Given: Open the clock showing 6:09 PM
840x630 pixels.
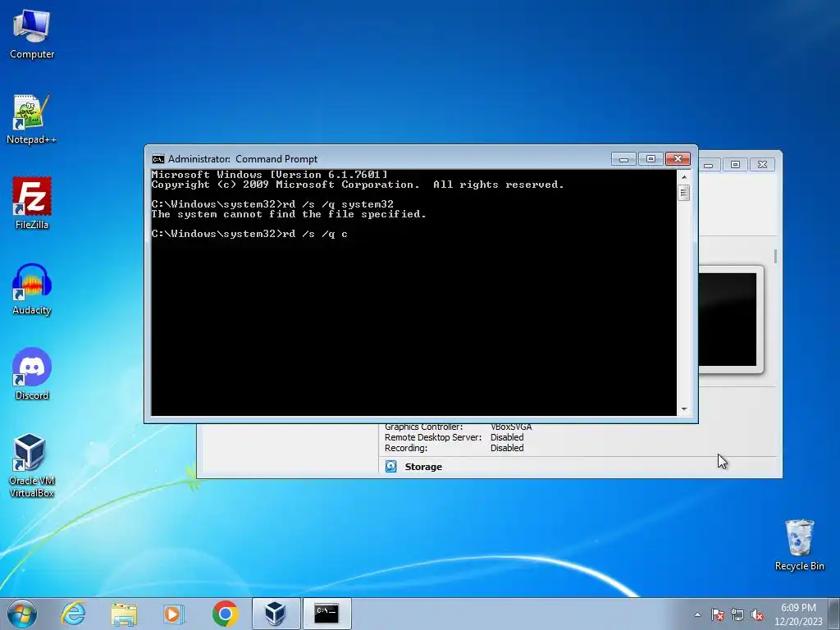Looking at the screenshot, I should pos(798,614).
